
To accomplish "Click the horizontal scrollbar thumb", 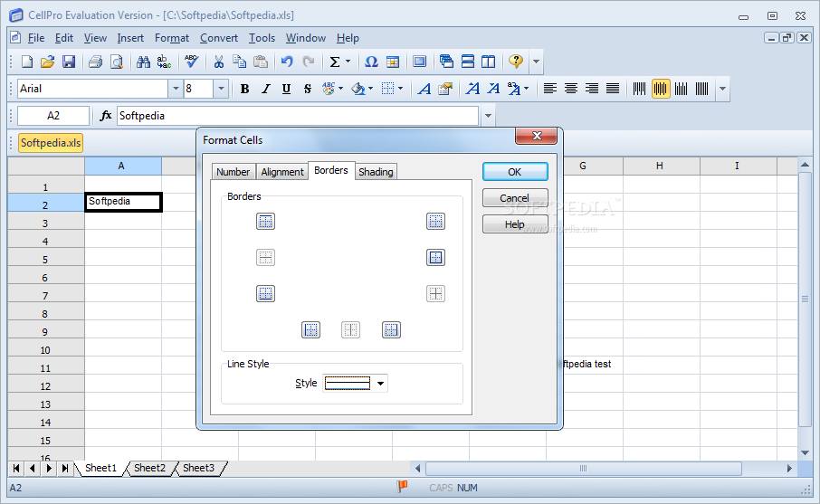I will point(584,469).
